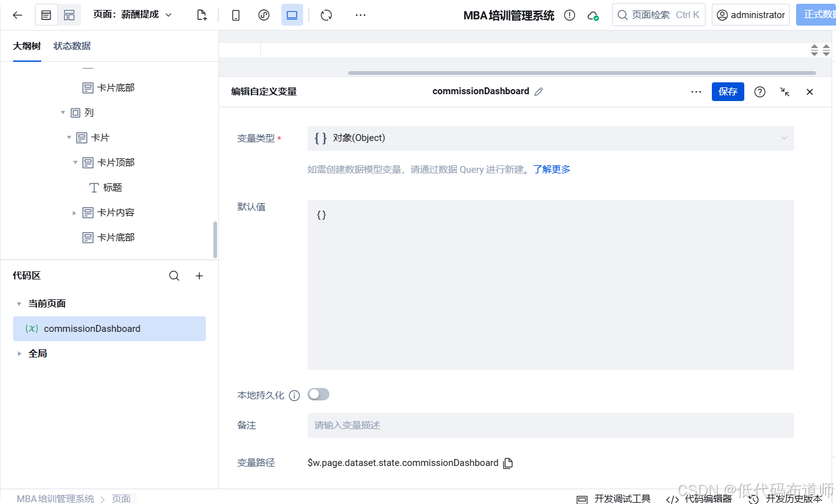
Task: Click the 页面 breadcrumb item
Action: pyautogui.click(x=121, y=498)
